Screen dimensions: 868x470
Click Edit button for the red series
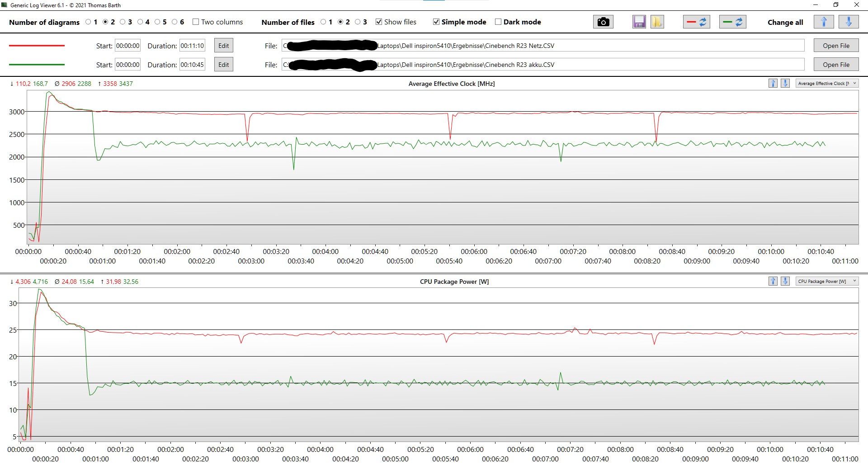point(223,46)
